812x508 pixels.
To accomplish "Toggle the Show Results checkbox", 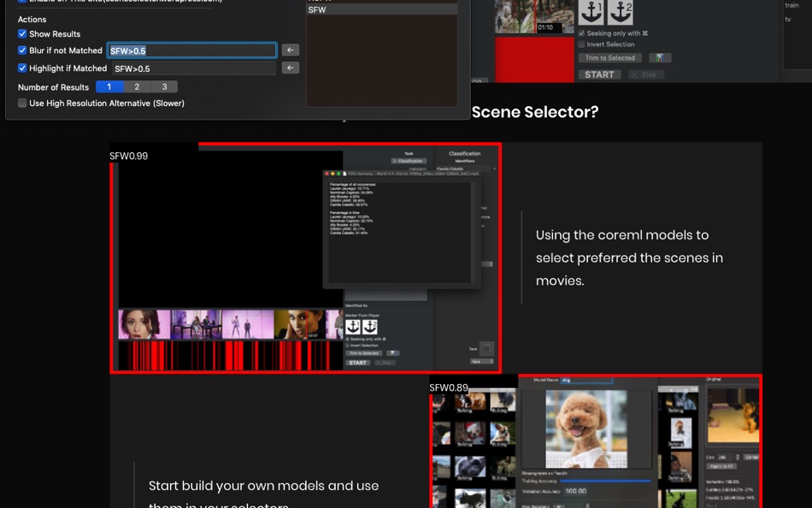I will (22, 33).
